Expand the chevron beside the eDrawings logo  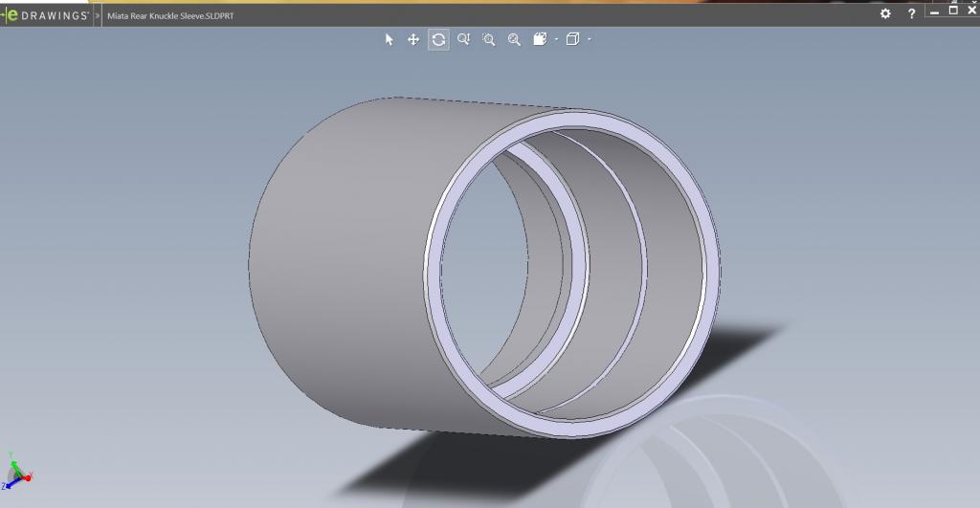point(98,15)
